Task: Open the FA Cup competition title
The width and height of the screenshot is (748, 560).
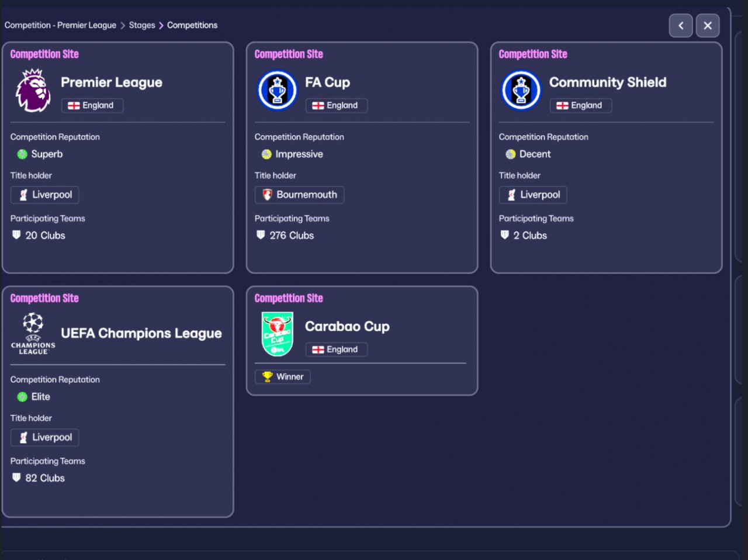Action: click(x=327, y=82)
